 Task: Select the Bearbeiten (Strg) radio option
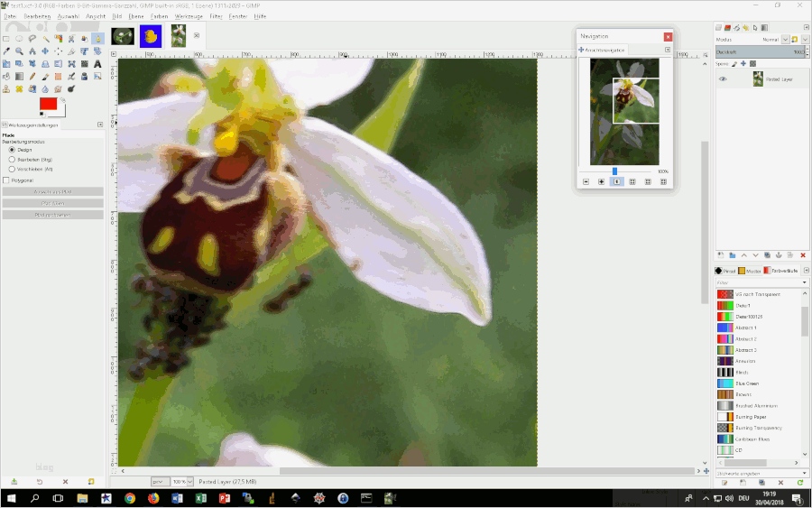(12, 160)
